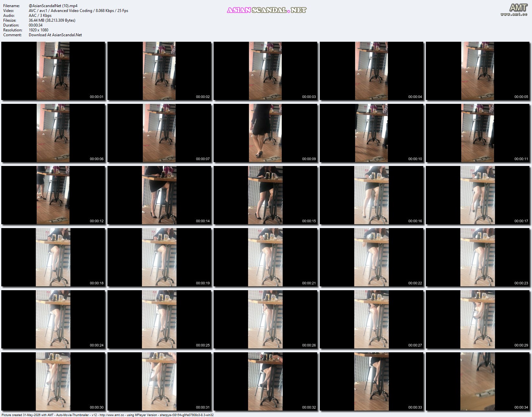Click the last frame, 00:00:34
Viewport: 532px width, 417px height.
pyautogui.click(x=478, y=381)
